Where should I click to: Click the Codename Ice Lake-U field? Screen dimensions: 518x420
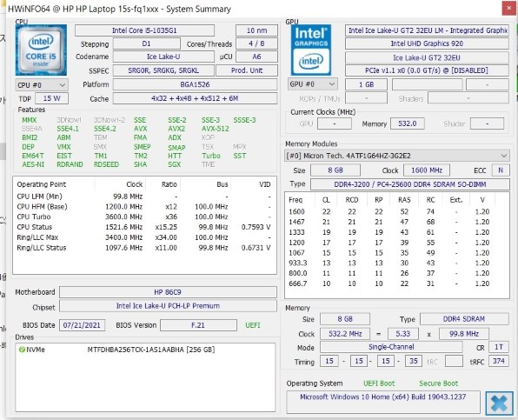click(x=163, y=57)
